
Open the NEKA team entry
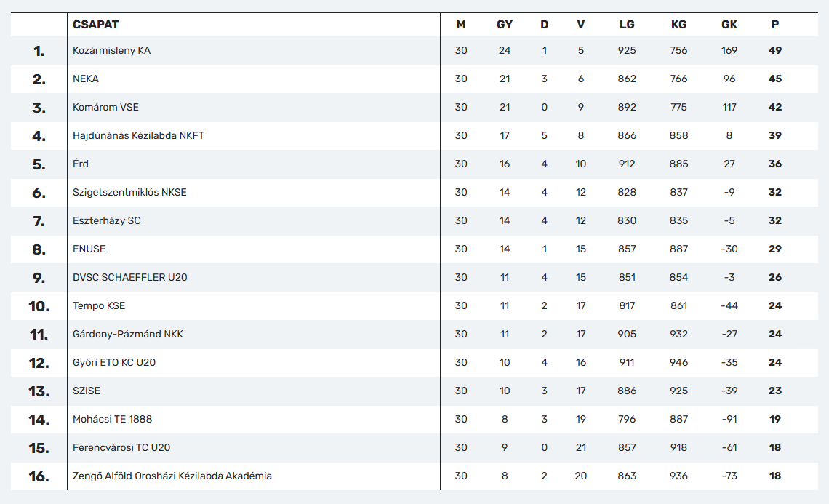(86, 79)
